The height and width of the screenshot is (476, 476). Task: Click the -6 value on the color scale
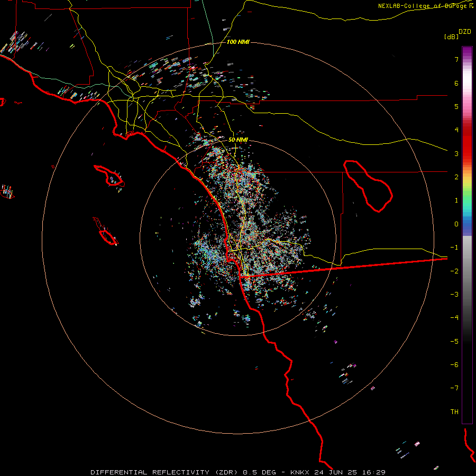click(454, 365)
